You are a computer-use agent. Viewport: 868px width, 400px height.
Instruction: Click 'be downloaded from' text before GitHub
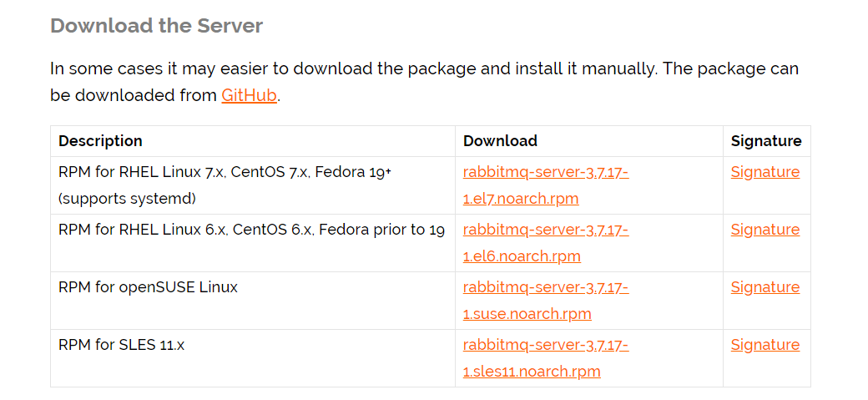(134, 95)
